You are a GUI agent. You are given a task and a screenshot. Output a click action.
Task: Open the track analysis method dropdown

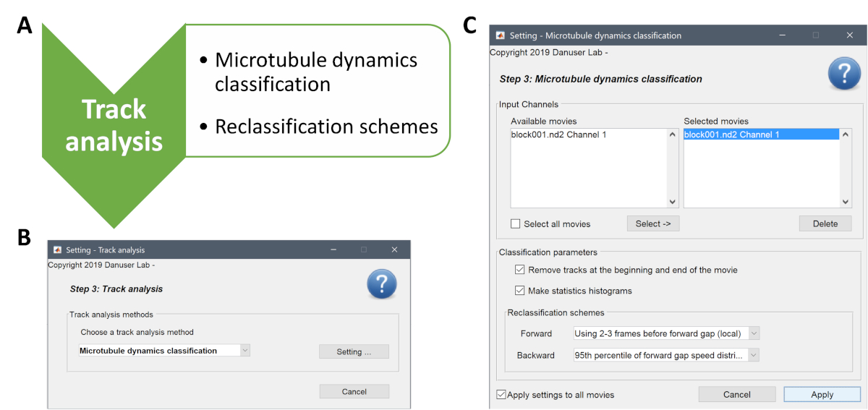coord(244,351)
